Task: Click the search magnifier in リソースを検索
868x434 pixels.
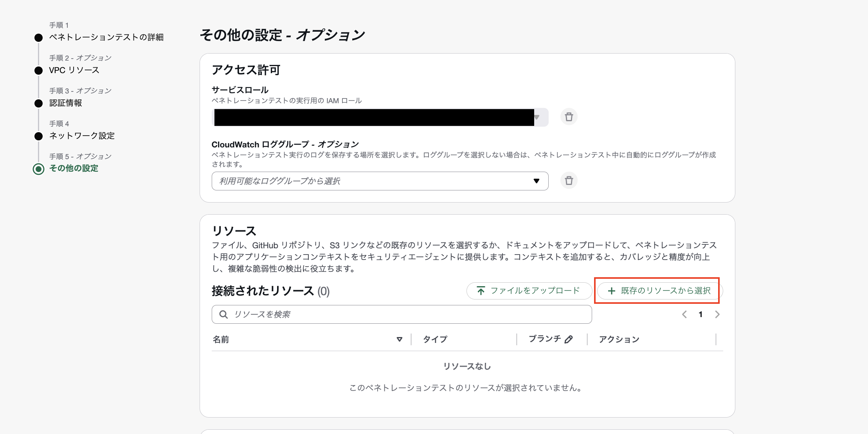Action: click(x=223, y=314)
